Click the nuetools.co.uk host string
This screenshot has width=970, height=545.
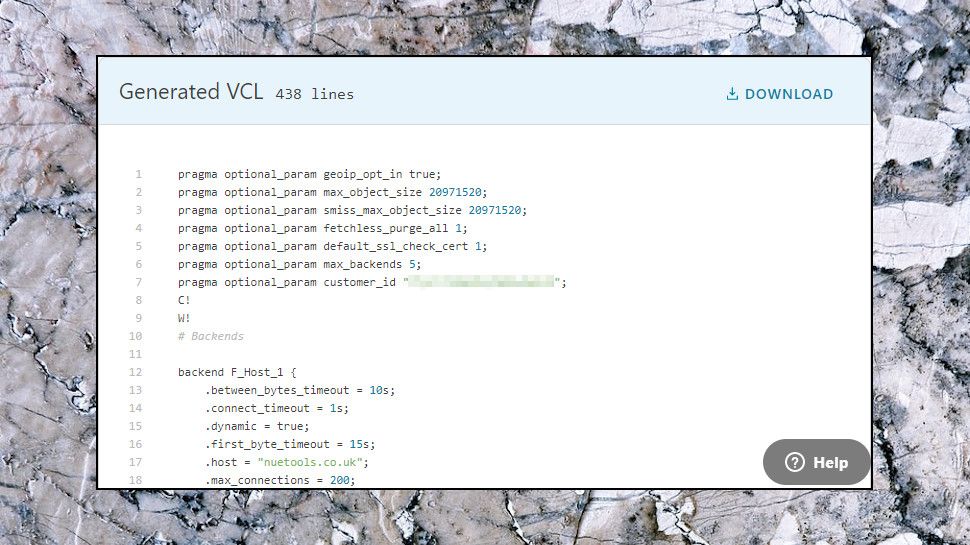(313, 462)
